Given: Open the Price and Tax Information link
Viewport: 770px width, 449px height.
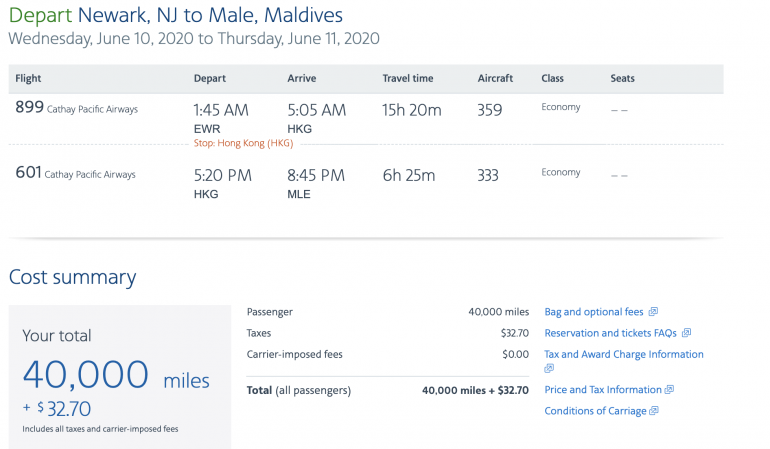Looking at the screenshot, I should pyautogui.click(x=602, y=389).
